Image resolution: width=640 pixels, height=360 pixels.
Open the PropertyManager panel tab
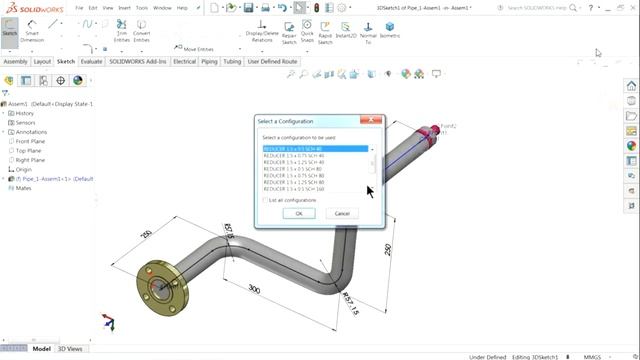(26, 80)
